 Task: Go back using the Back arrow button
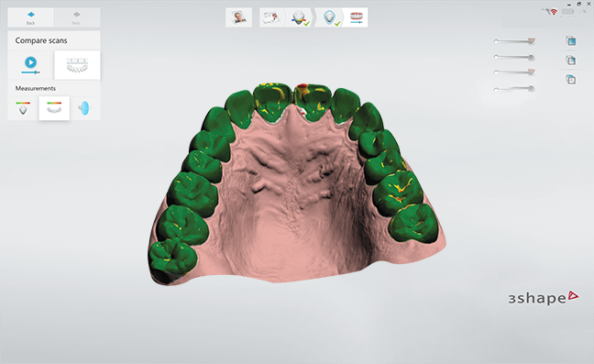pos(30,17)
